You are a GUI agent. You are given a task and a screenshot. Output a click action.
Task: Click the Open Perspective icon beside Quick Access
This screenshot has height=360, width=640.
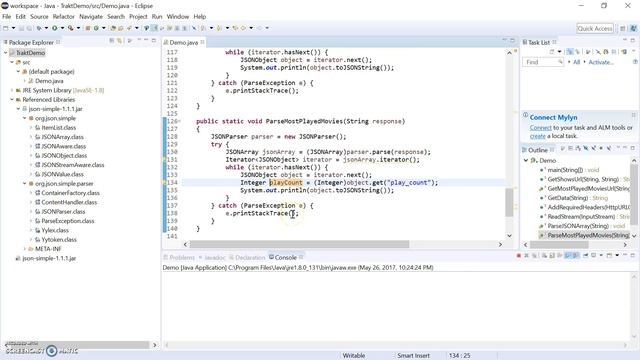(623, 28)
